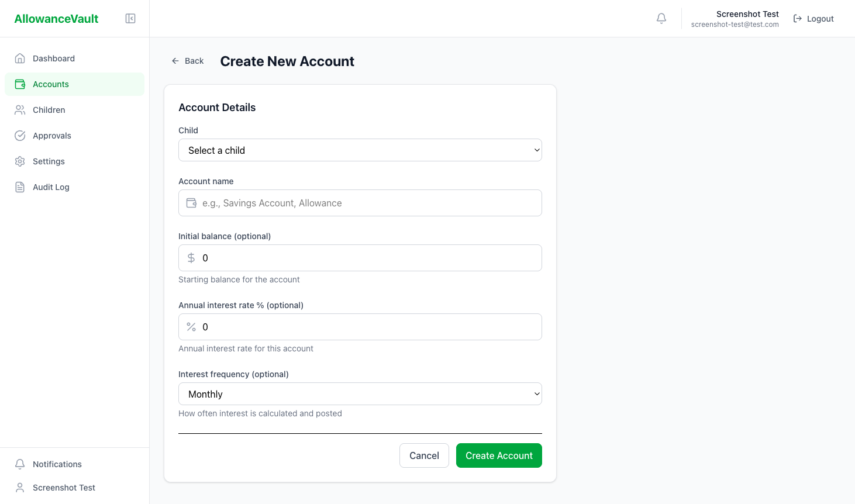Click the Account name input field
Image resolution: width=855 pixels, height=504 pixels.
point(360,203)
